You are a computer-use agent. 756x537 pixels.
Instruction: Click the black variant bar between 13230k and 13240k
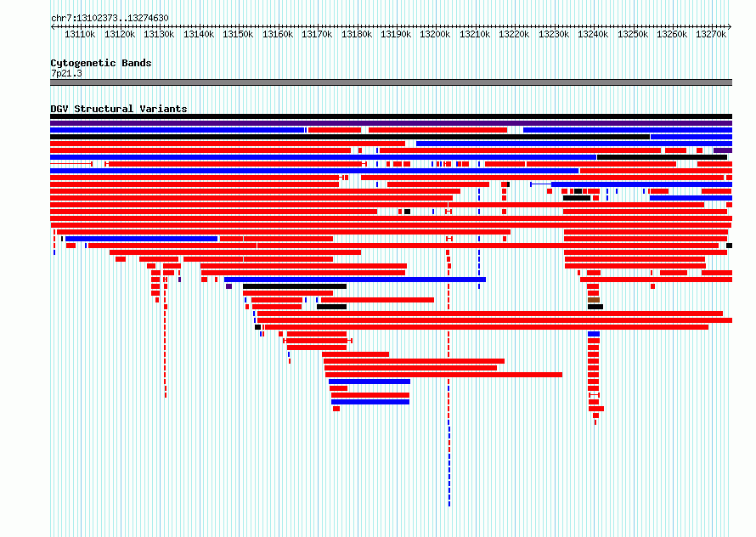[x=577, y=198]
